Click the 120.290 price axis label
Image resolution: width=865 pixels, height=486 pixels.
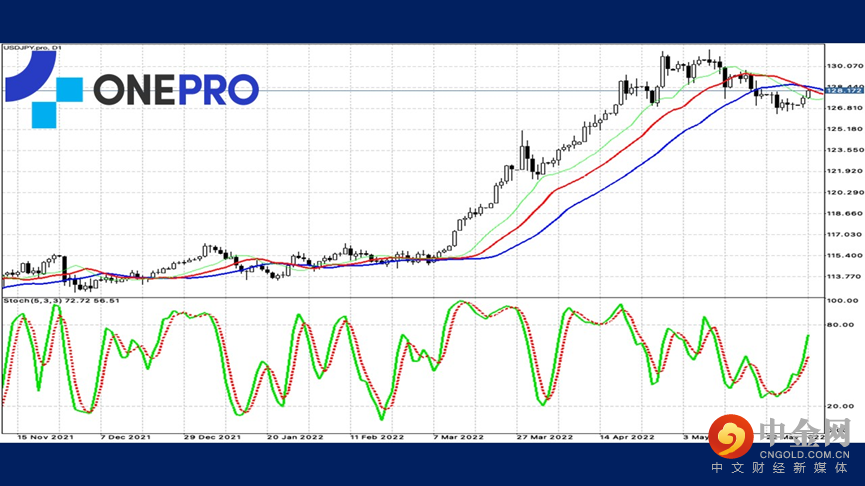pyautogui.click(x=844, y=192)
